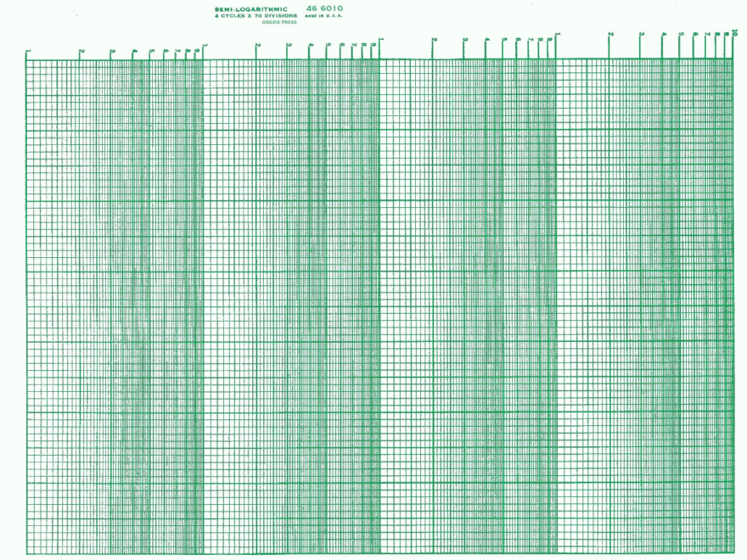Click the numeral 1 starting the first cycle
Image resolution: width=747 pixels, height=560 pixels.
[26, 49]
